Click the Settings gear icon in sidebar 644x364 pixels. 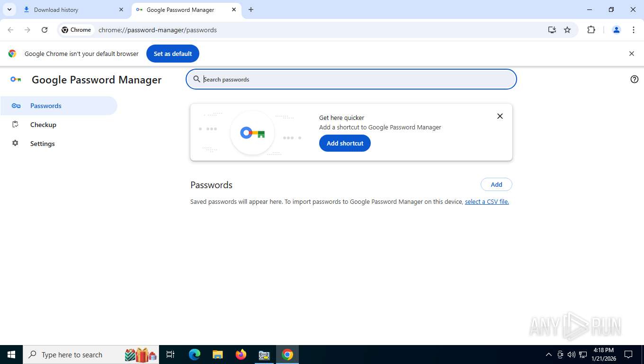tap(15, 143)
